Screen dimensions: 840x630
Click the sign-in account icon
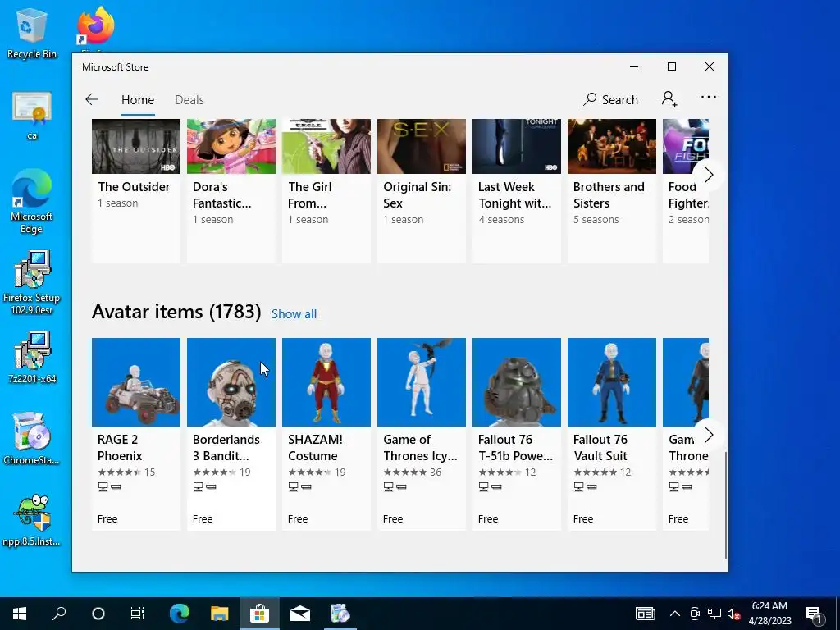point(669,99)
